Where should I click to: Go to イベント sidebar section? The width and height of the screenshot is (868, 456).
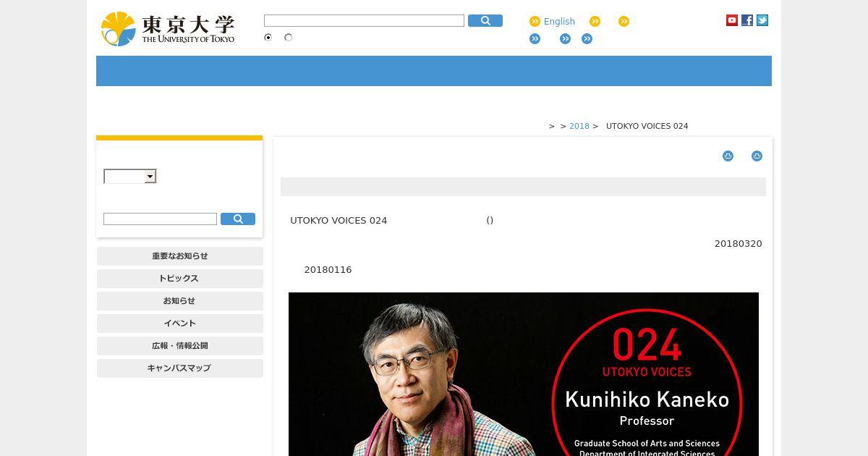pos(179,324)
